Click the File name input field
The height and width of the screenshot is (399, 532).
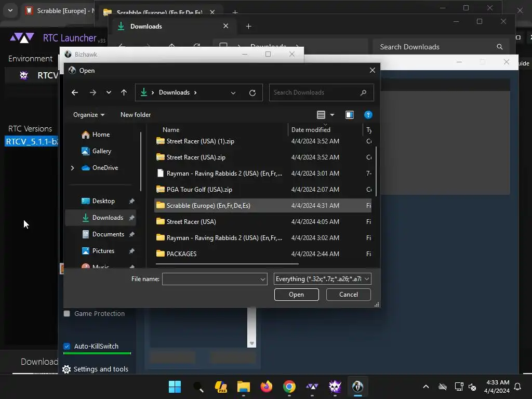(x=211, y=279)
